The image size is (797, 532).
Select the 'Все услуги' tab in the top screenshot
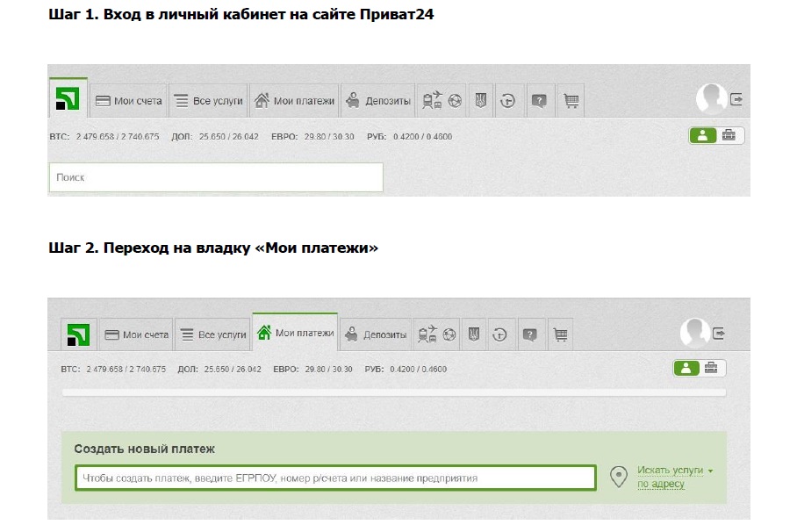(209, 101)
